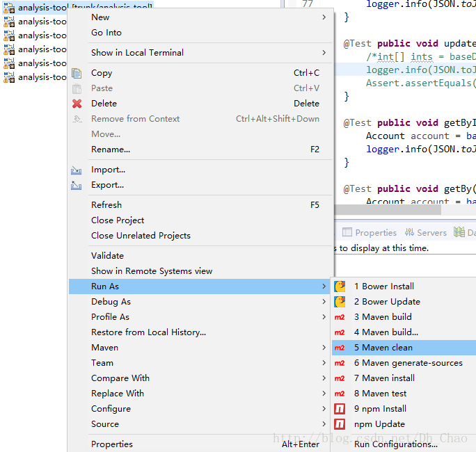Click the editor horizontal scrollbar
The width and height of the screenshot is (476, 452).
coord(388,209)
